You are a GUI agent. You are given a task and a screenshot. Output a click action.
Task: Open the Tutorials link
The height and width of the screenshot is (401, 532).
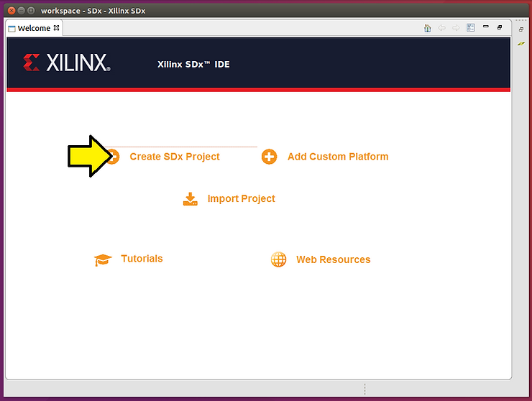pyautogui.click(x=142, y=259)
